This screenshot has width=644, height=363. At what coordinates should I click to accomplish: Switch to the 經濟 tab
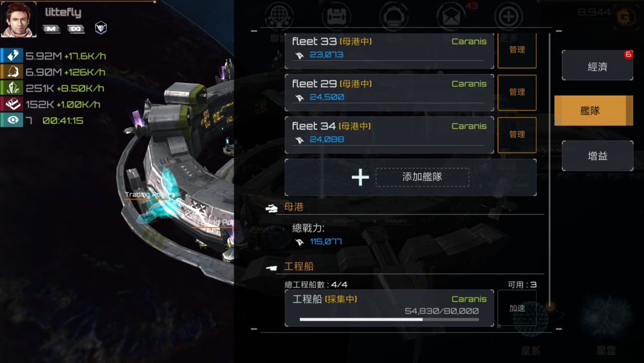pos(597,65)
